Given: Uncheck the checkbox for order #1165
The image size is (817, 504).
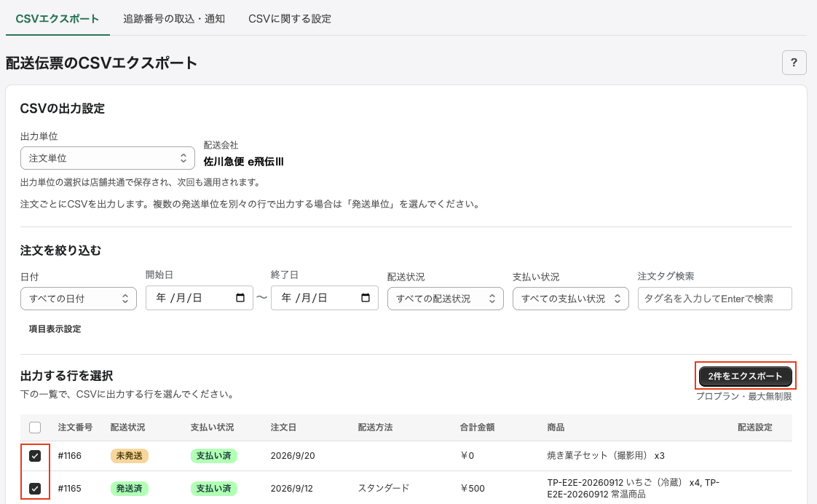Looking at the screenshot, I should pos(35,489).
